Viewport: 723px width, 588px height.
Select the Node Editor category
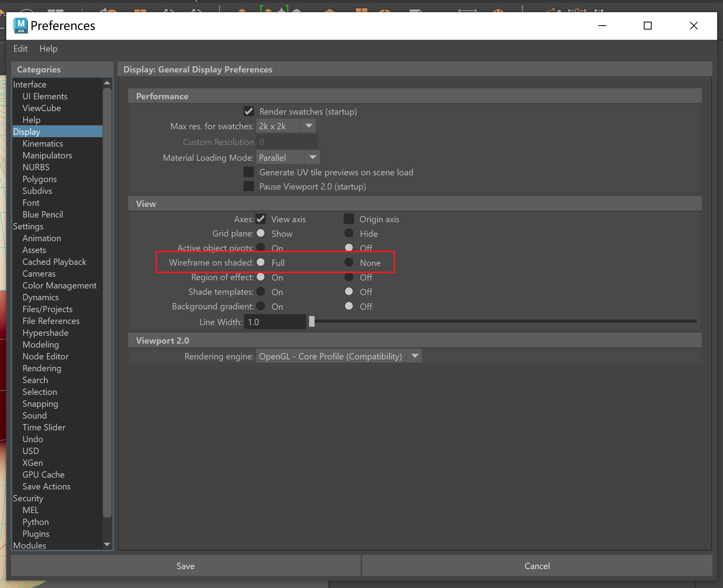(45, 356)
